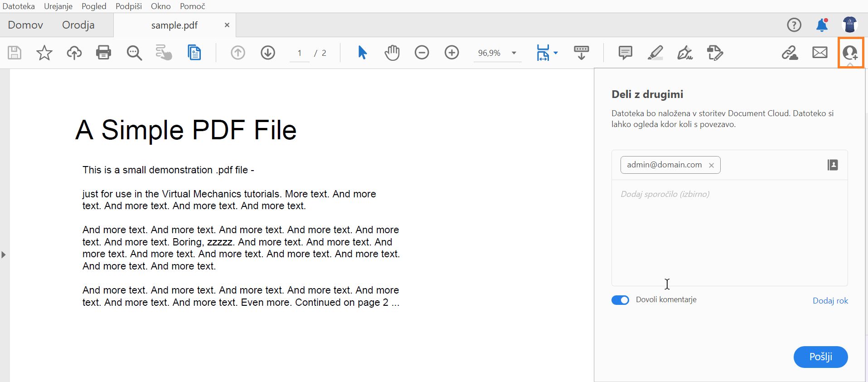Remove admin@domain.com recipient
The width and height of the screenshot is (868, 382).
click(x=711, y=165)
